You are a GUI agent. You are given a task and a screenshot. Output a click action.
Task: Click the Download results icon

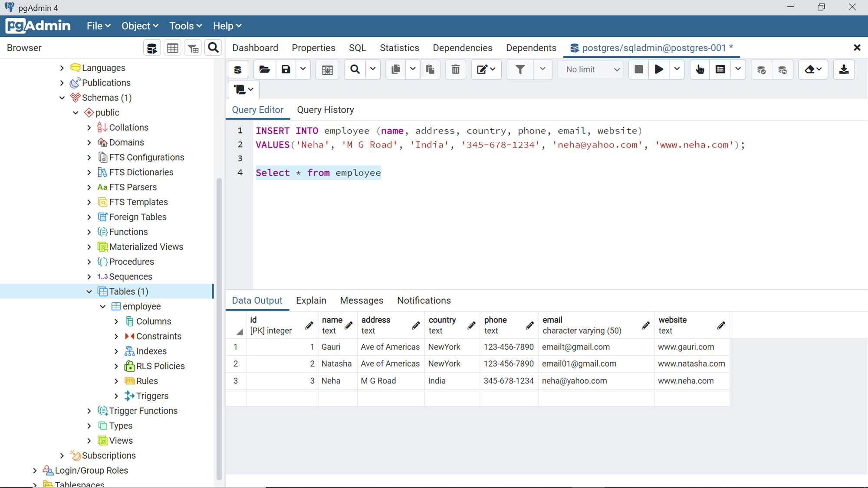(844, 69)
